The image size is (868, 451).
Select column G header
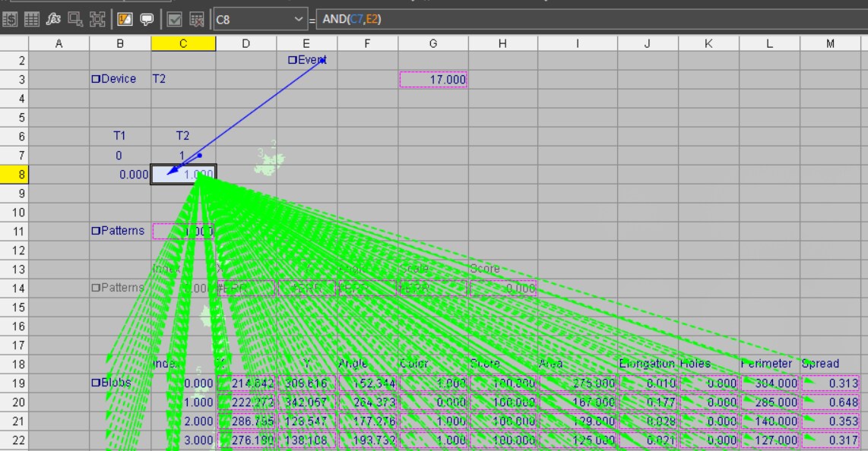tap(433, 44)
